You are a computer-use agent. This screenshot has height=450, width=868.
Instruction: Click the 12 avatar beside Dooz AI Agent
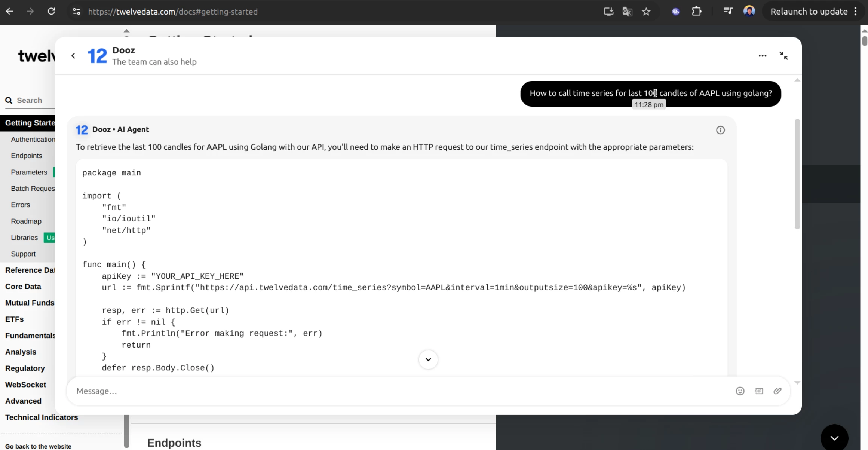(82, 130)
